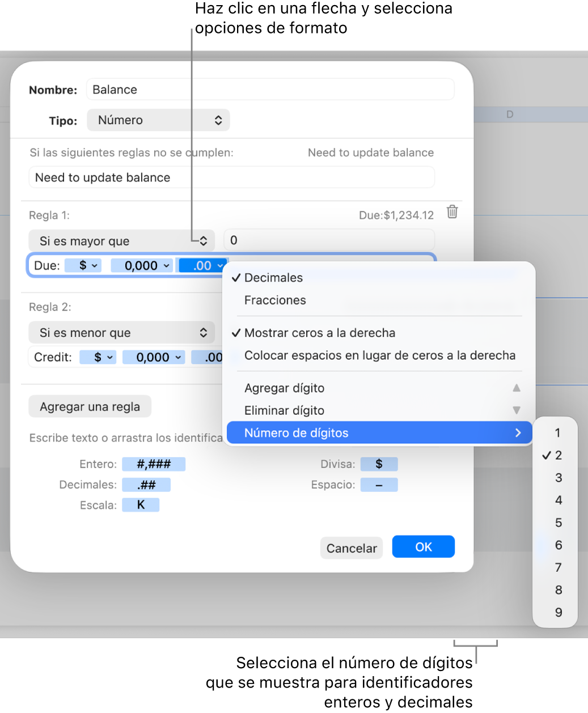
Task: Choose Colocar espacios en lugar de ceros
Action: pos(380,355)
